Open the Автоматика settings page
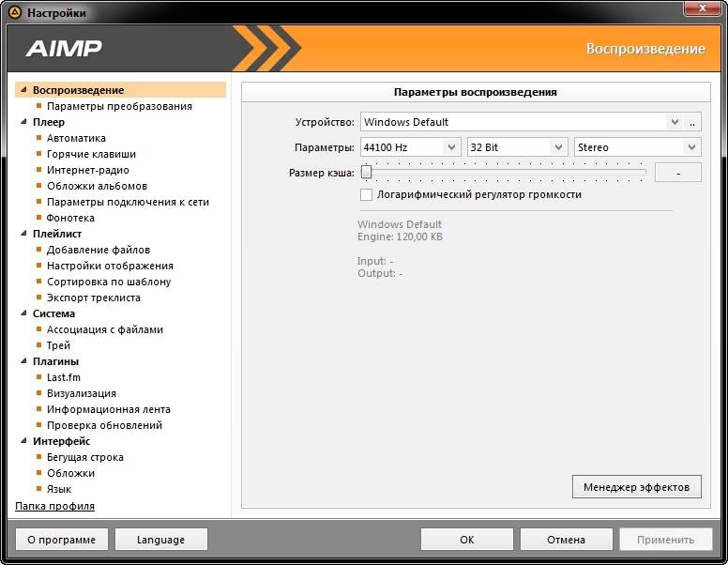The height and width of the screenshot is (565, 728). pos(76,138)
